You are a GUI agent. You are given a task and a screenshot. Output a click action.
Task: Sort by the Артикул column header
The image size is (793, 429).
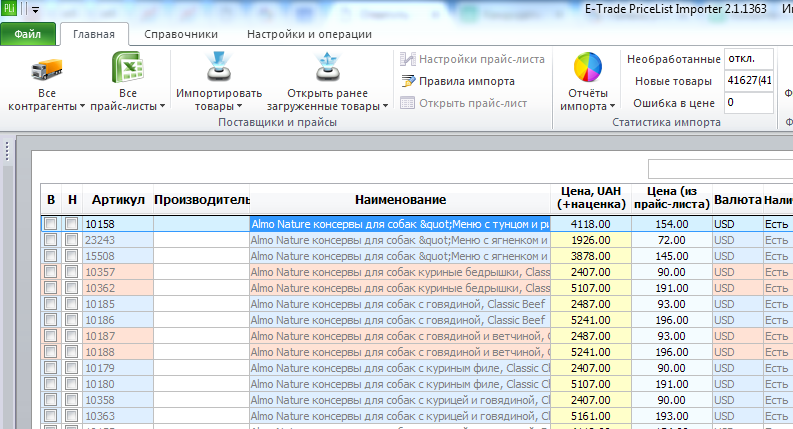118,200
